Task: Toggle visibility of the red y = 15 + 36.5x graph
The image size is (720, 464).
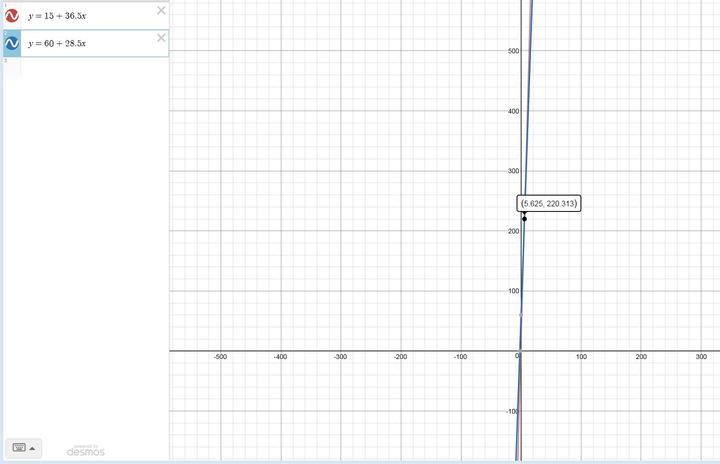Action: (x=12, y=16)
